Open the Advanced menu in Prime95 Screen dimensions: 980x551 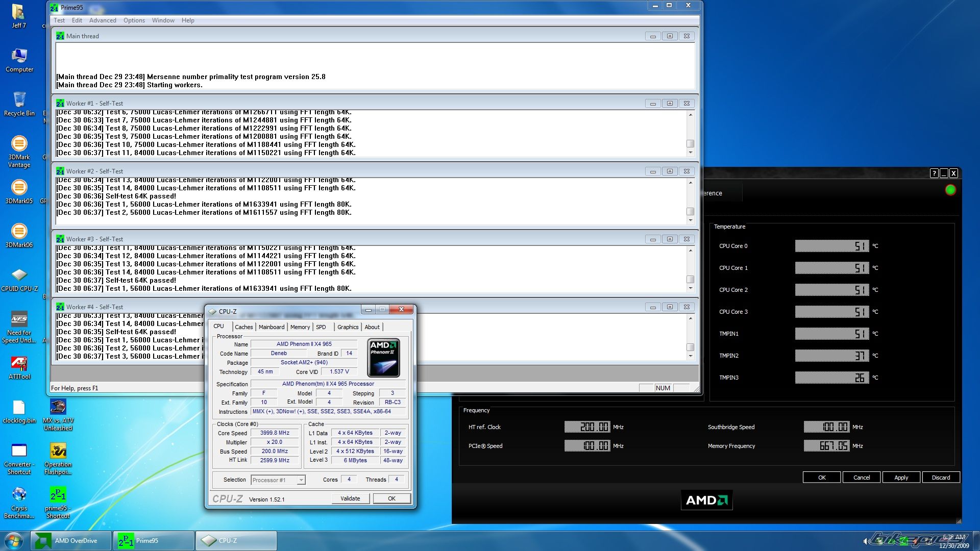click(103, 20)
